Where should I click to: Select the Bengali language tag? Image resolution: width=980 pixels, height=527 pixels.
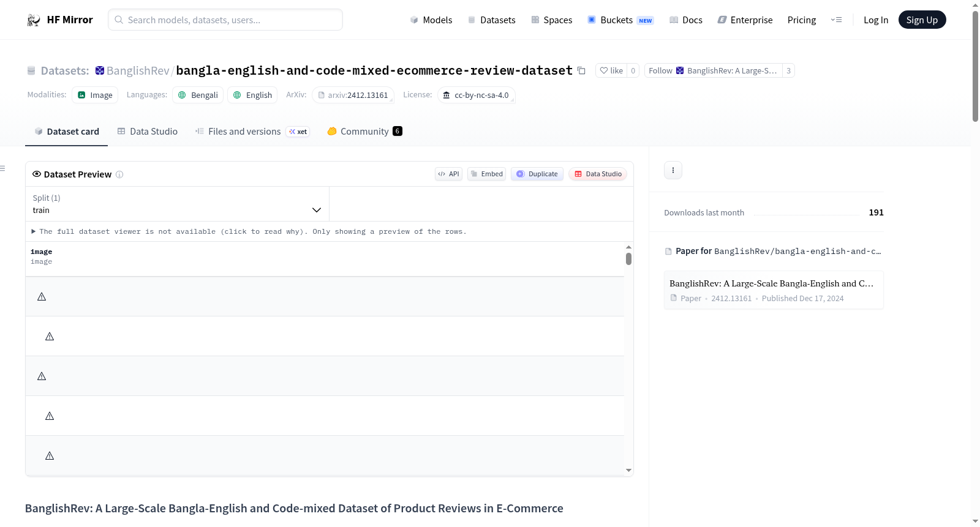pos(198,95)
